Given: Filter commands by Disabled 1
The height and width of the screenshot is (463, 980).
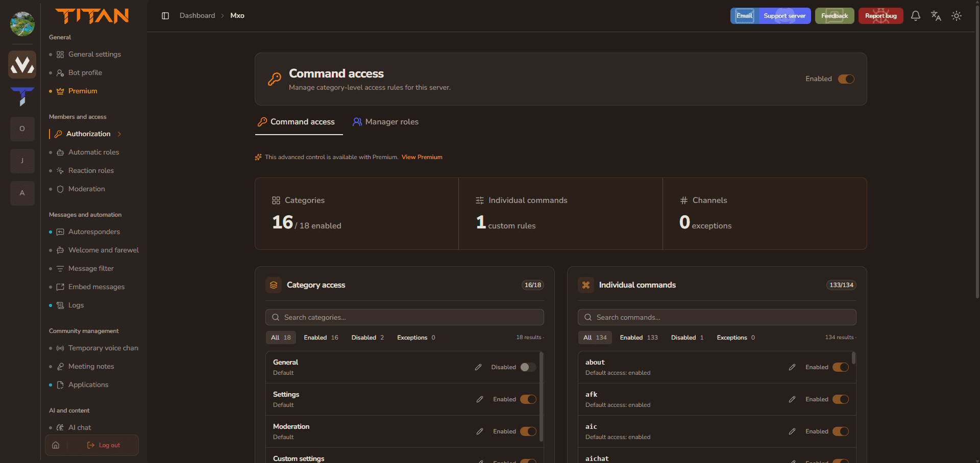Looking at the screenshot, I should click(687, 338).
